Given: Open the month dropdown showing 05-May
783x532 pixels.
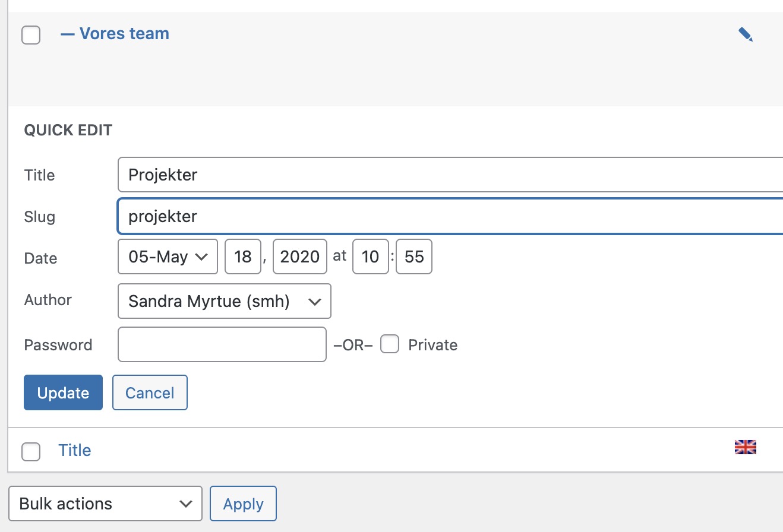Looking at the screenshot, I should pos(168,256).
